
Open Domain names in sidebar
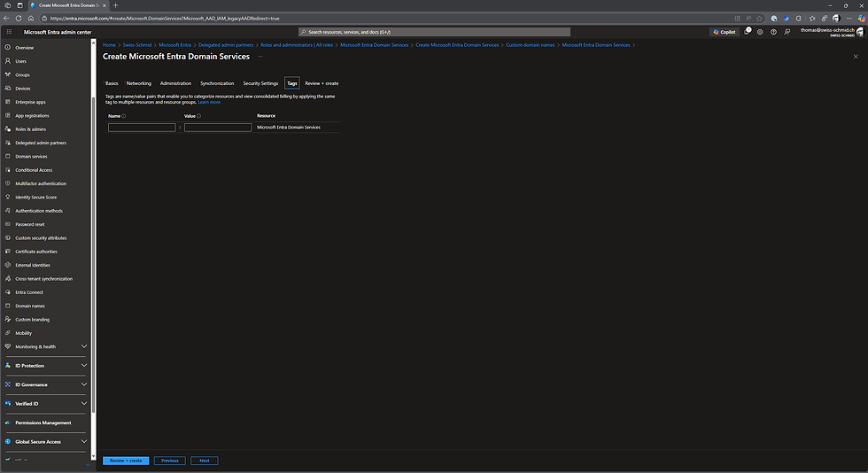click(30, 306)
